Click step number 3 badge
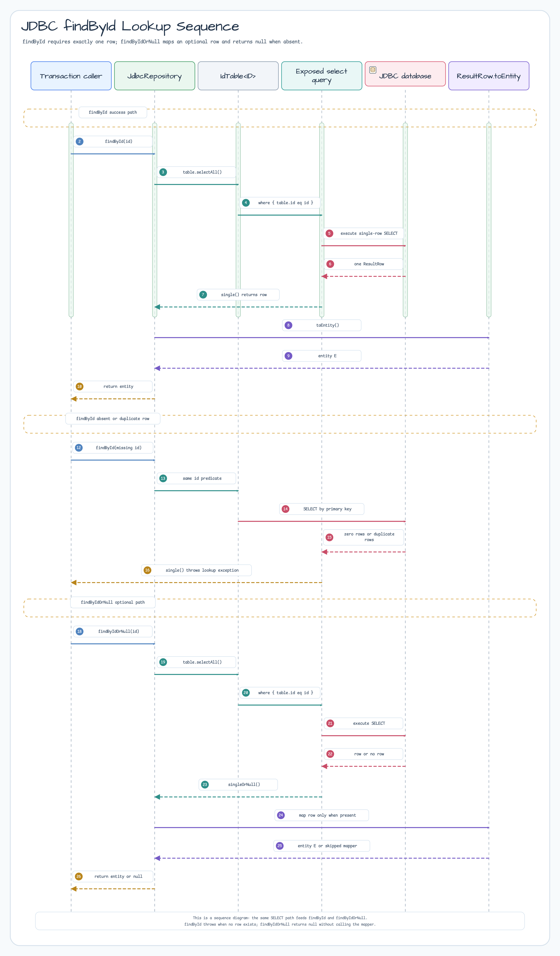 click(163, 172)
